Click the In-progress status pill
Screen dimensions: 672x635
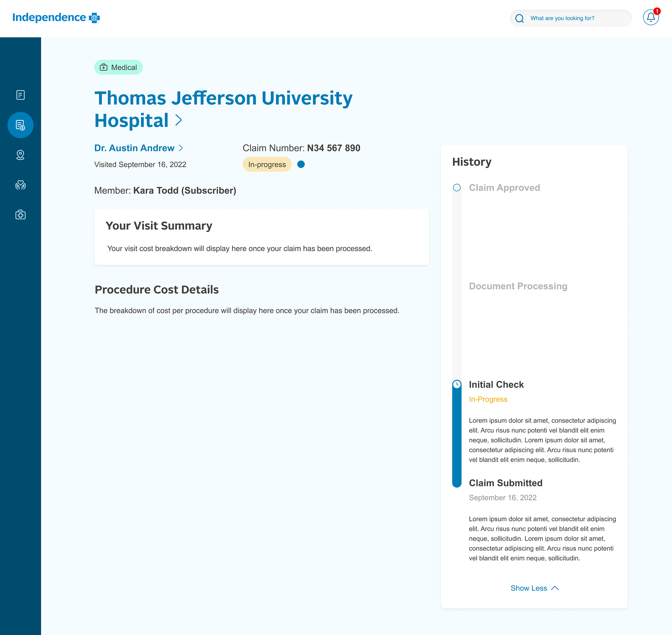(x=267, y=164)
